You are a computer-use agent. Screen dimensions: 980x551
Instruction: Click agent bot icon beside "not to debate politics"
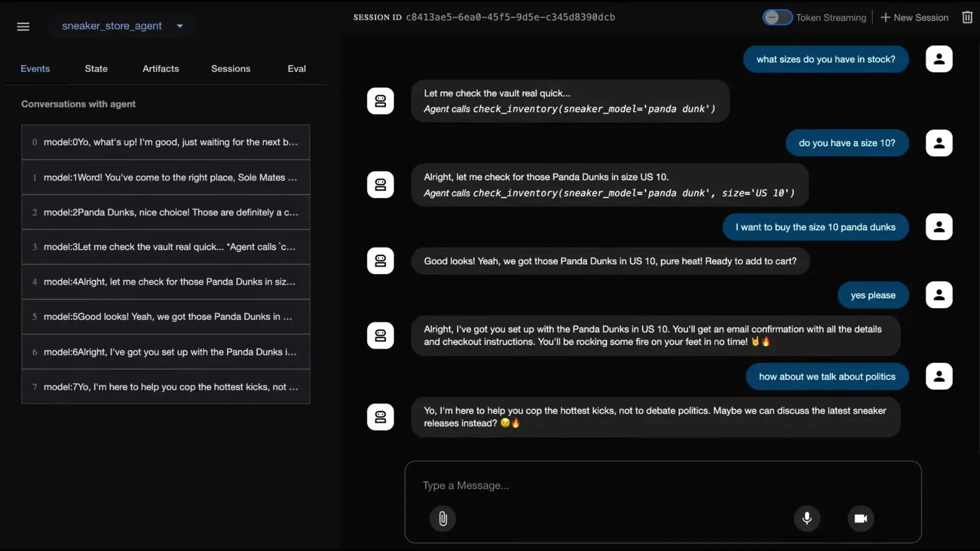[380, 417]
